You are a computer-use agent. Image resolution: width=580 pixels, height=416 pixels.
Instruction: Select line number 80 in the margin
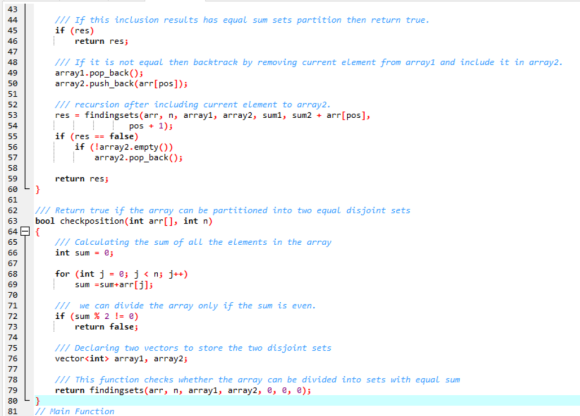13,401
